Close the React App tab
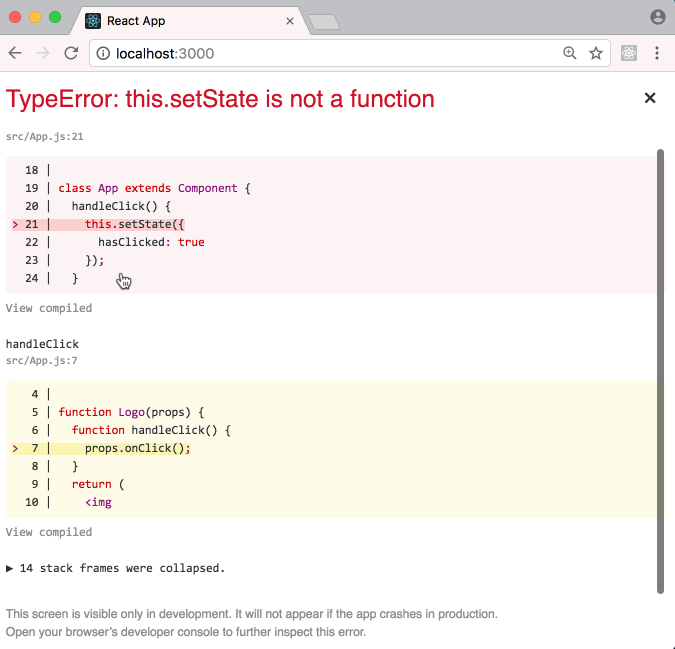This screenshot has width=675, height=649. tap(290, 21)
